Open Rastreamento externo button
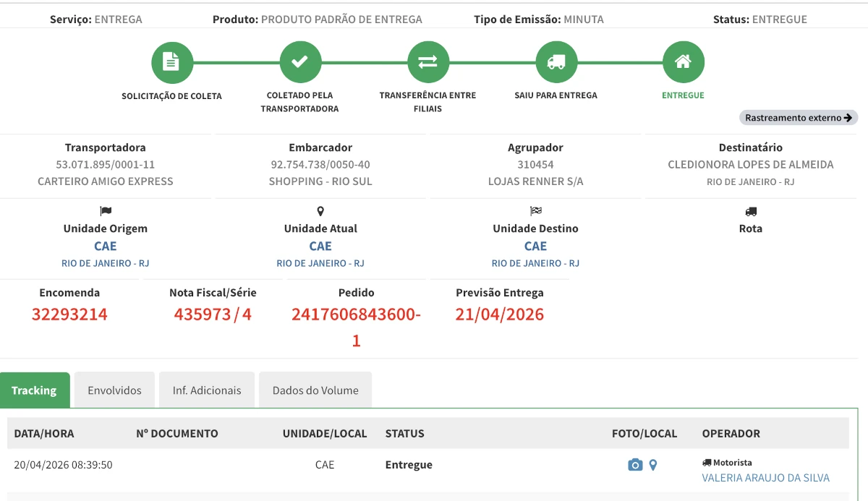The image size is (868, 501). tap(799, 117)
